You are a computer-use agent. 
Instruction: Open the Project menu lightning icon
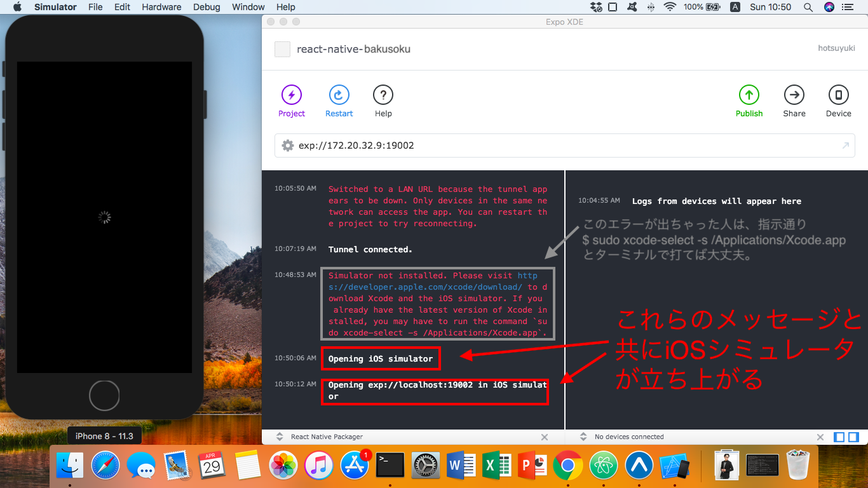[292, 95]
